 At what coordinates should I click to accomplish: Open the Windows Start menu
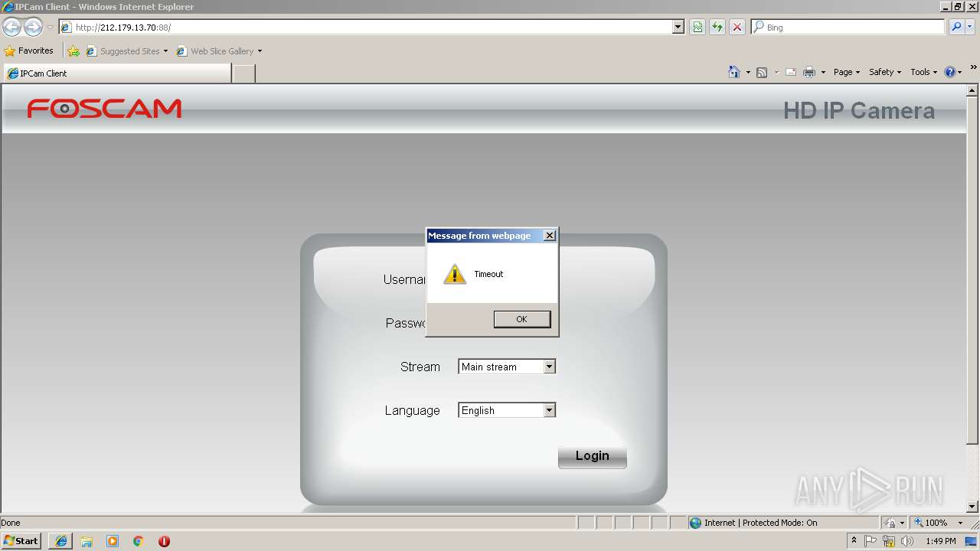pyautogui.click(x=21, y=541)
